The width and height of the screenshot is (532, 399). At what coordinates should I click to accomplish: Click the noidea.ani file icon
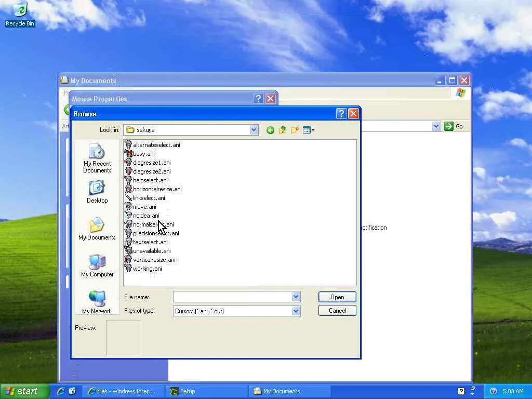[128, 216]
